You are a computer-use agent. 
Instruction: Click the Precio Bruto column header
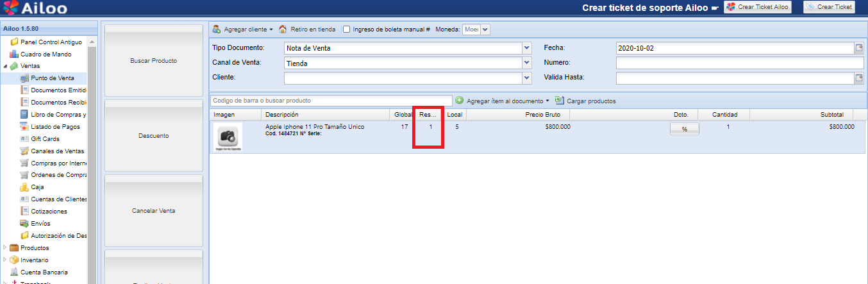pos(518,114)
